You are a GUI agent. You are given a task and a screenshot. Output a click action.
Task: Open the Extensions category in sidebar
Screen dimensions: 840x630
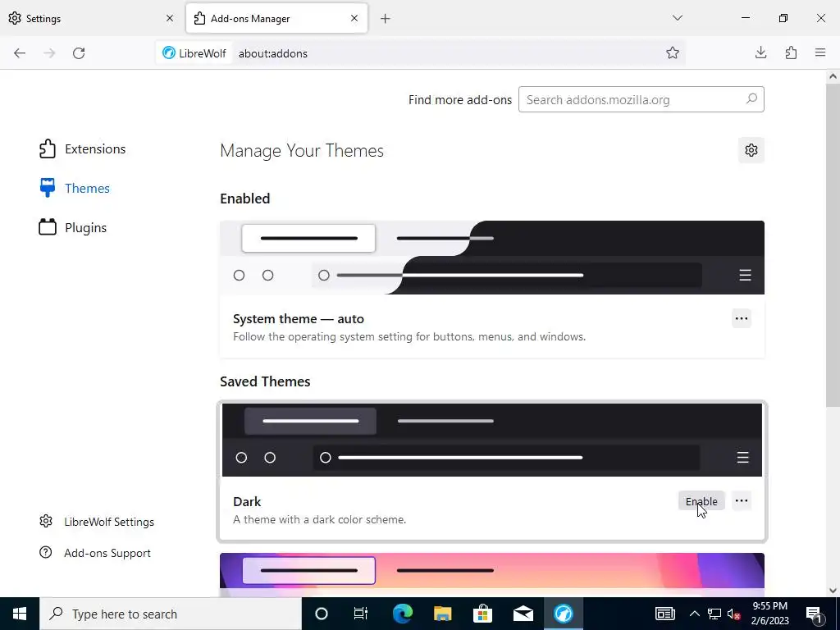[x=83, y=149]
